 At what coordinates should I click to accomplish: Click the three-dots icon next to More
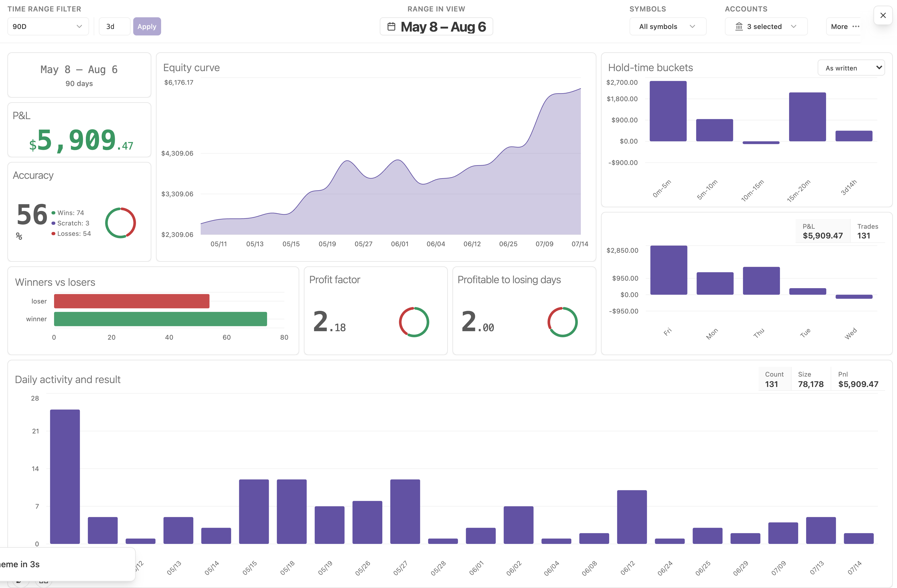855,26
